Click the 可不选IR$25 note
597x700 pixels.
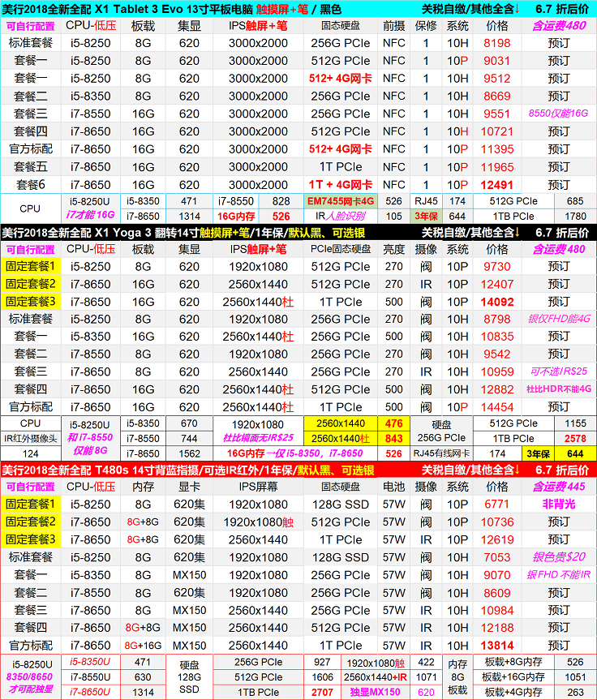click(559, 371)
